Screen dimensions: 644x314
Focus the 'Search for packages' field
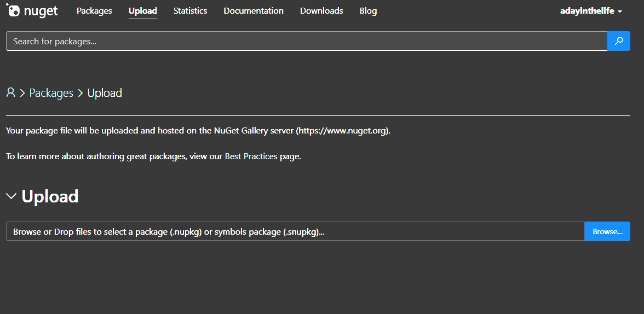coord(307,41)
